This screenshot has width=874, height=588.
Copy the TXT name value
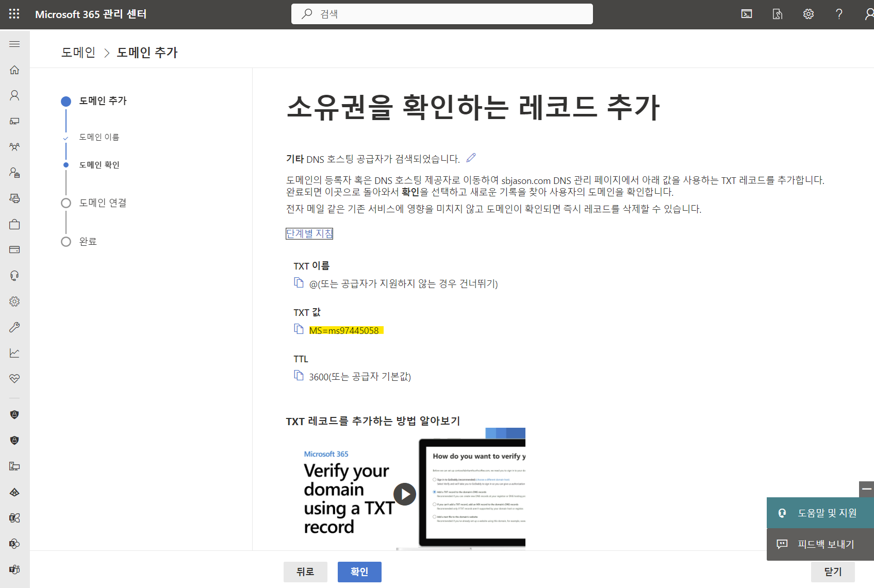pos(299,282)
